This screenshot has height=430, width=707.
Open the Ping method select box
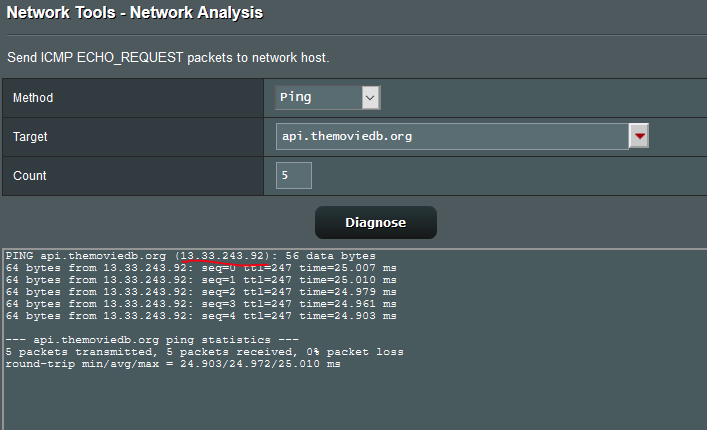pyautogui.click(x=319, y=97)
